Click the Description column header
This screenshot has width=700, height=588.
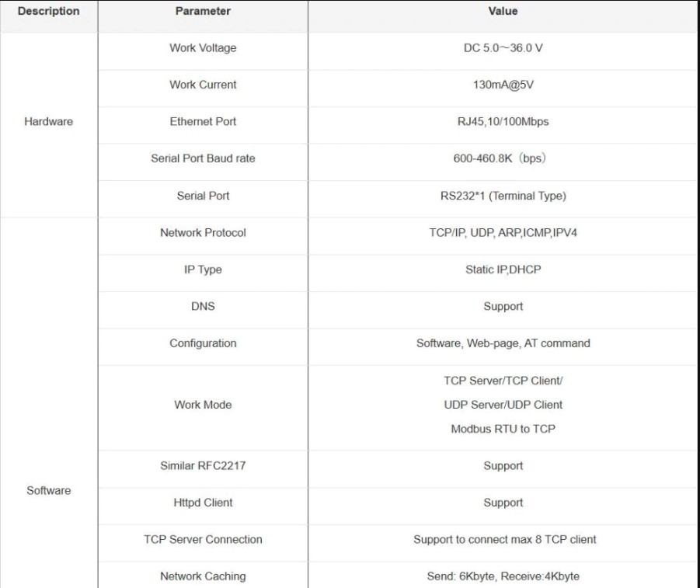(48, 12)
